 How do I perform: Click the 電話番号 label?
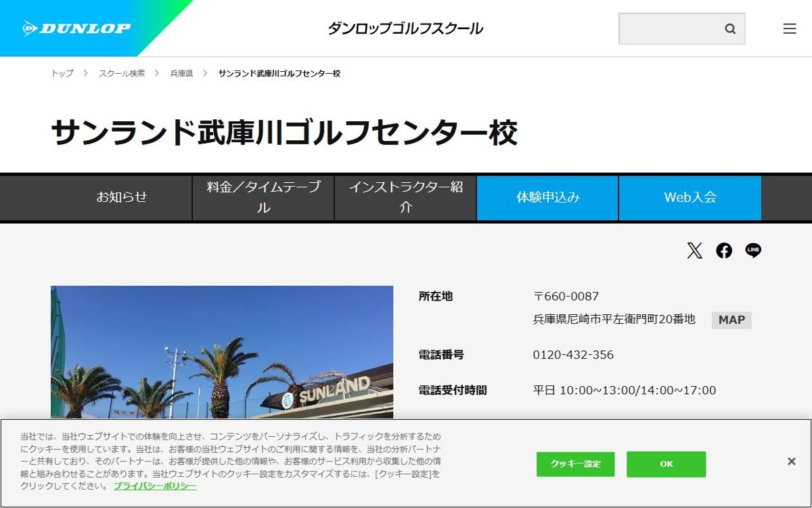[x=441, y=355]
